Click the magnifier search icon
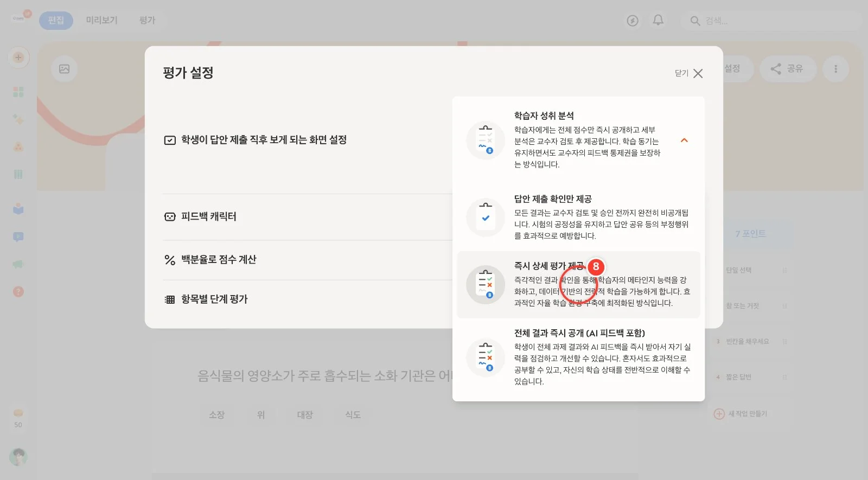 tap(695, 21)
